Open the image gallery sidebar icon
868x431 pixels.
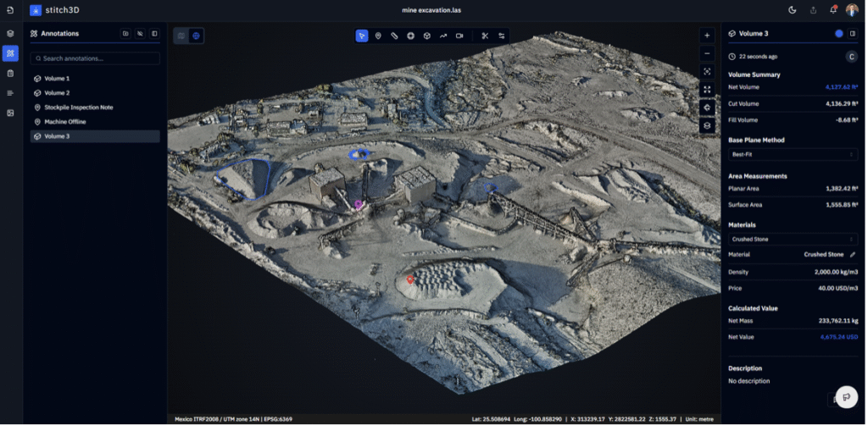pyautogui.click(x=10, y=113)
